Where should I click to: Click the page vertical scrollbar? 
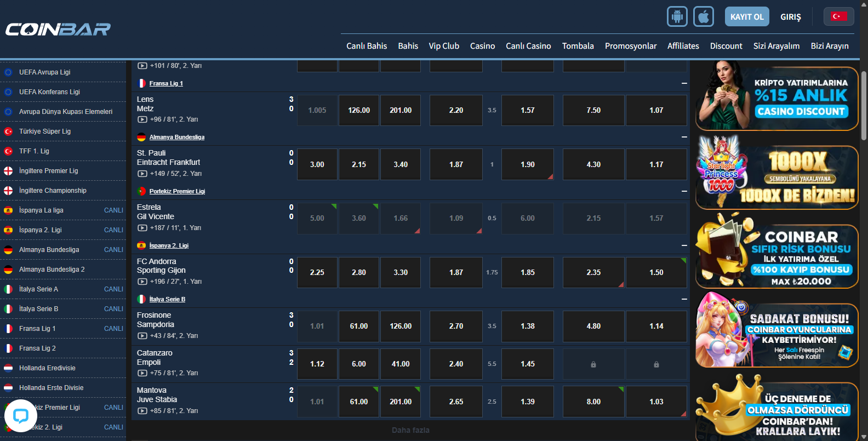(x=864, y=104)
